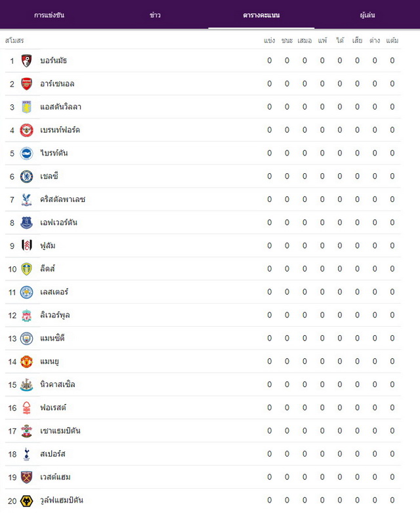Click the Newcastle club crest icon
The width and height of the screenshot is (420, 513).
click(26, 384)
